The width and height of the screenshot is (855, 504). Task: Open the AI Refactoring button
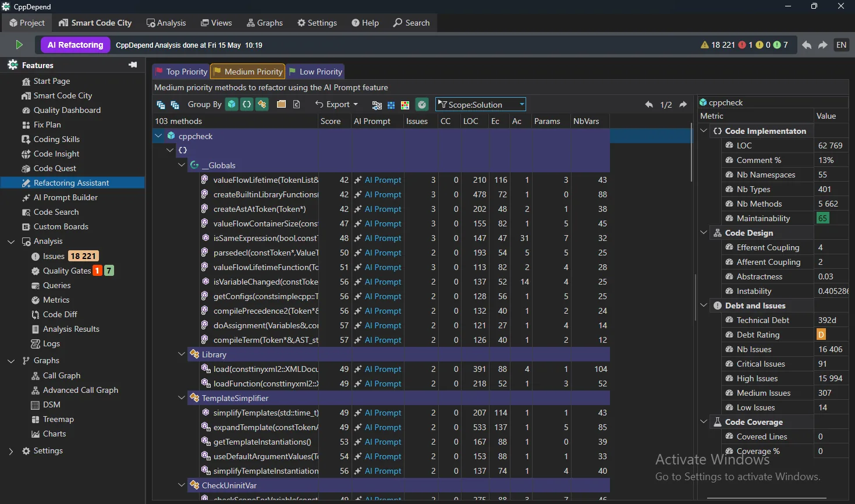click(x=76, y=45)
